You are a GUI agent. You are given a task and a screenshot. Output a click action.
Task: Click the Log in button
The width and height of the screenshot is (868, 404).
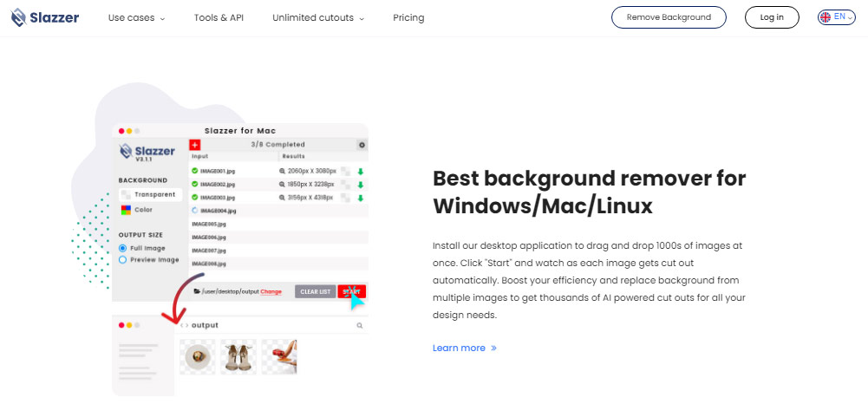click(772, 17)
